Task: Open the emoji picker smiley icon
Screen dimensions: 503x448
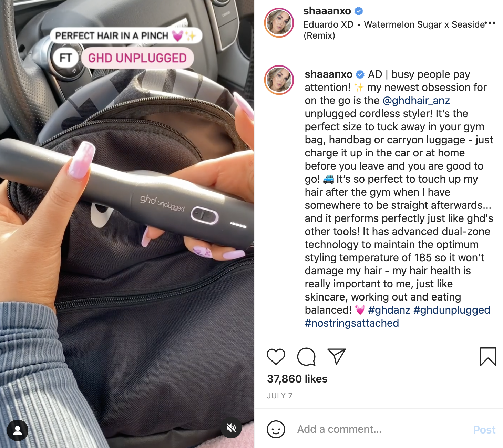Action: click(x=276, y=429)
